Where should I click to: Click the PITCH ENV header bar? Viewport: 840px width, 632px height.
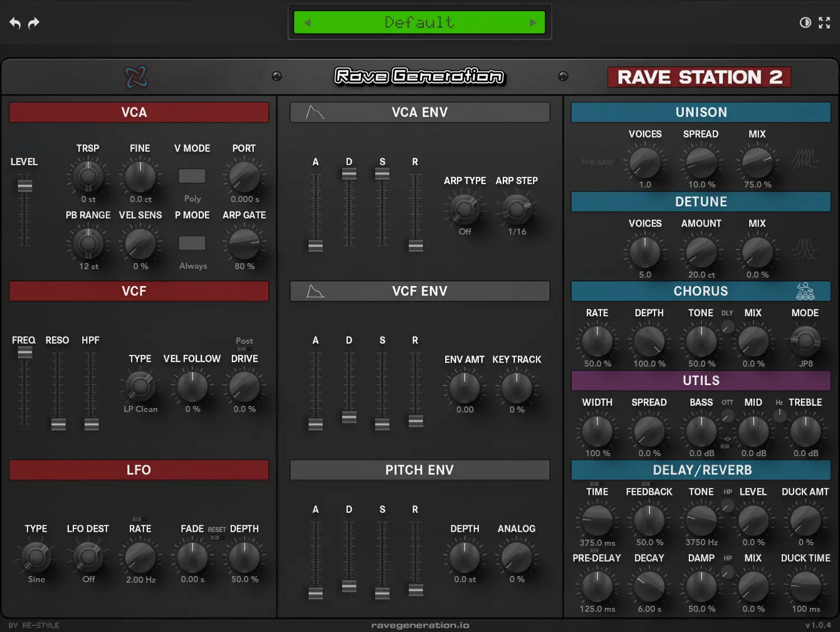tap(419, 470)
